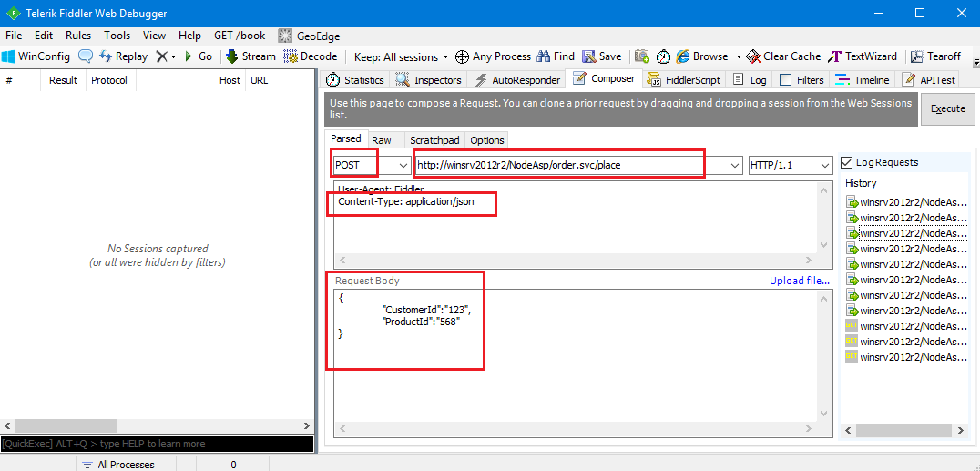The height and width of the screenshot is (471, 980).
Task: Open the Filters tab
Action: 801,79
